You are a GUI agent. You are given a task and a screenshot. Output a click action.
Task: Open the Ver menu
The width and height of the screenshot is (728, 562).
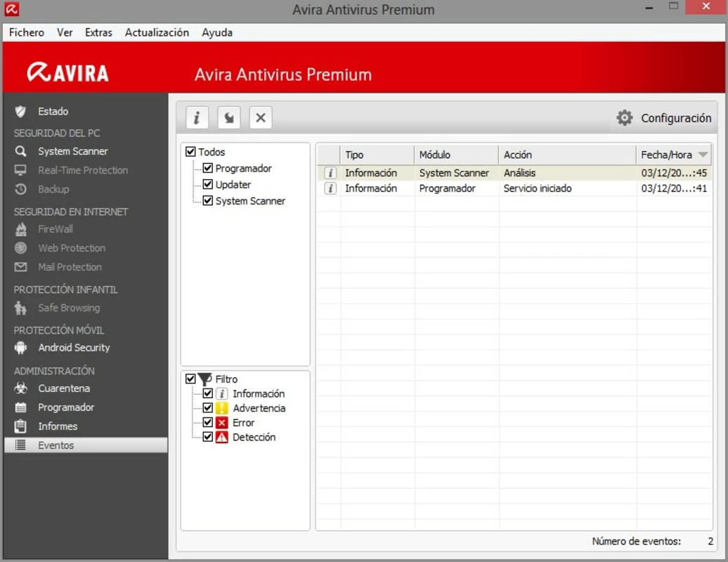click(65, 32)
